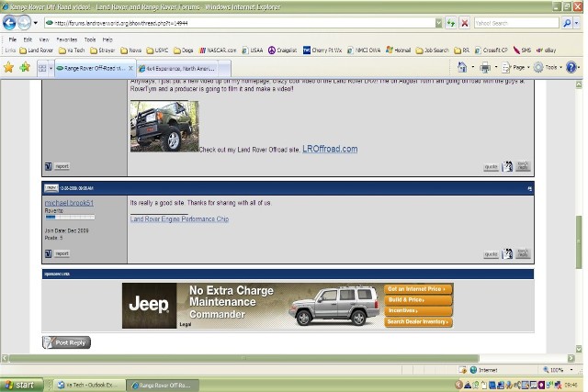Open Favorites Center with the yellow star

[8, 67]
